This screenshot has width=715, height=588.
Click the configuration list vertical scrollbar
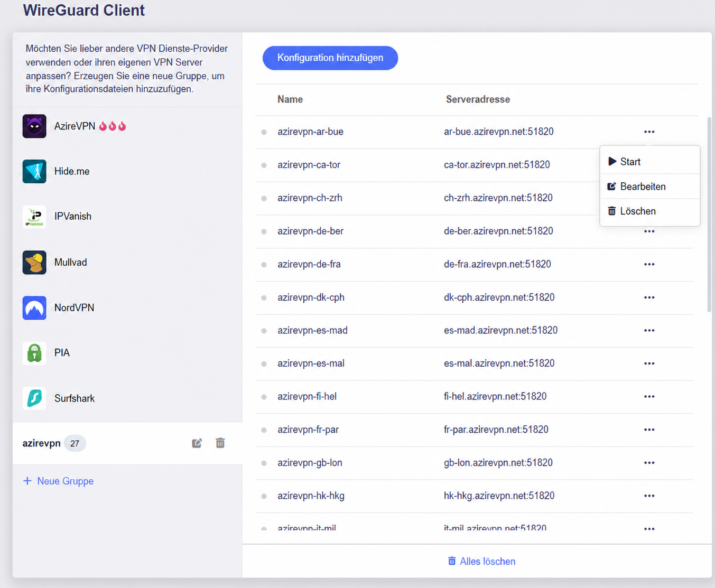click(709, 215)
